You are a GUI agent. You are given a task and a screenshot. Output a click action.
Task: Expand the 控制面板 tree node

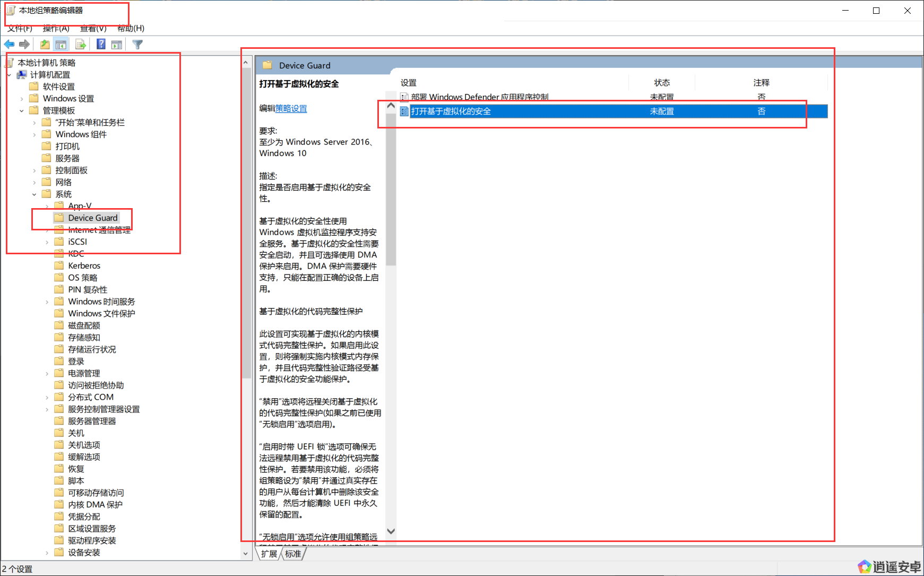tap(34, 170)
